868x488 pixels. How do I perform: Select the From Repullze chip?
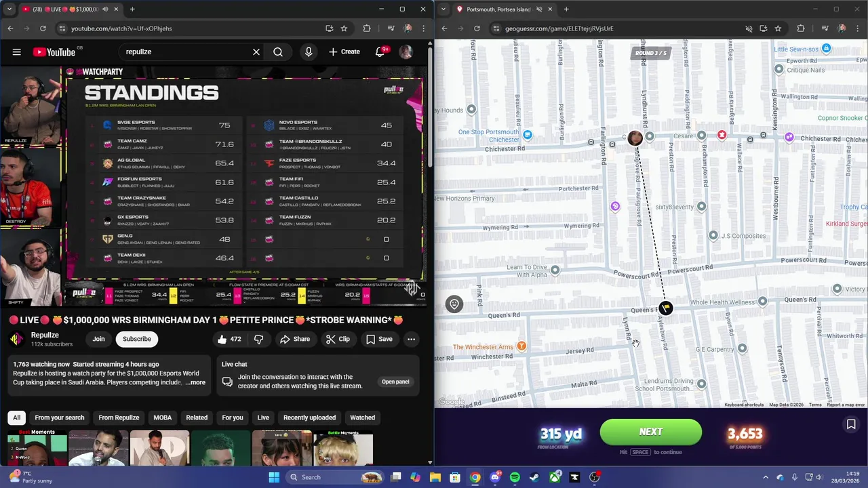tap(119, 418)
